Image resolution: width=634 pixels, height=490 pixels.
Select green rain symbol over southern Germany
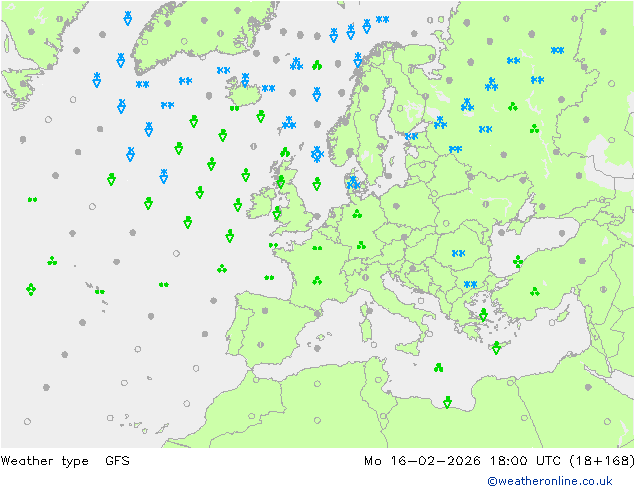(x=361, y=245)
